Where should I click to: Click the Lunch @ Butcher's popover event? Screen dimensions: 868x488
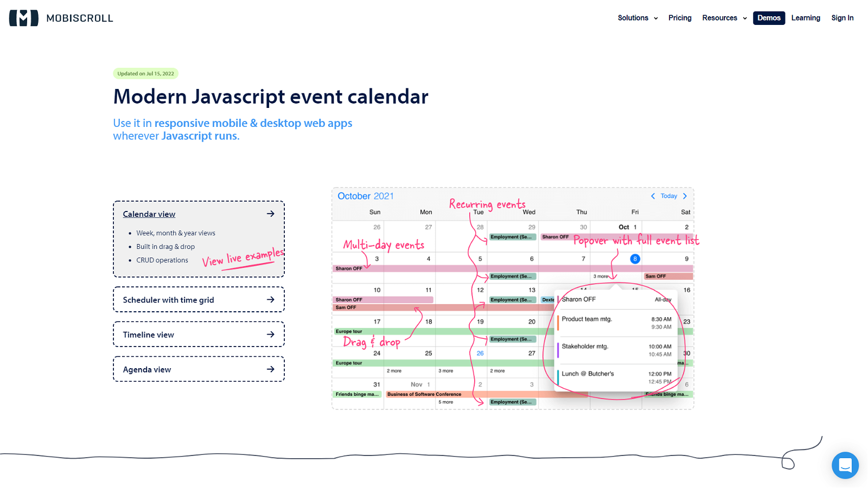[x=616, y=377]
